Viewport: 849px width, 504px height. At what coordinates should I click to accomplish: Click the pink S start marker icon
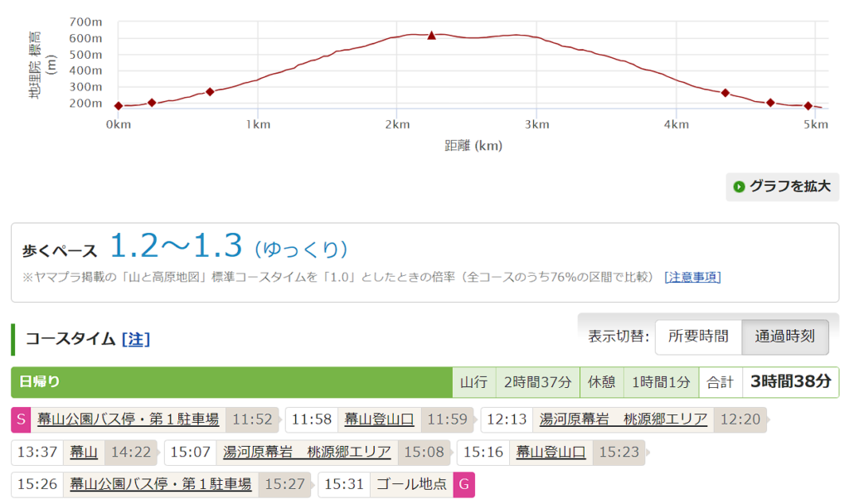click(x=21, y=419)
